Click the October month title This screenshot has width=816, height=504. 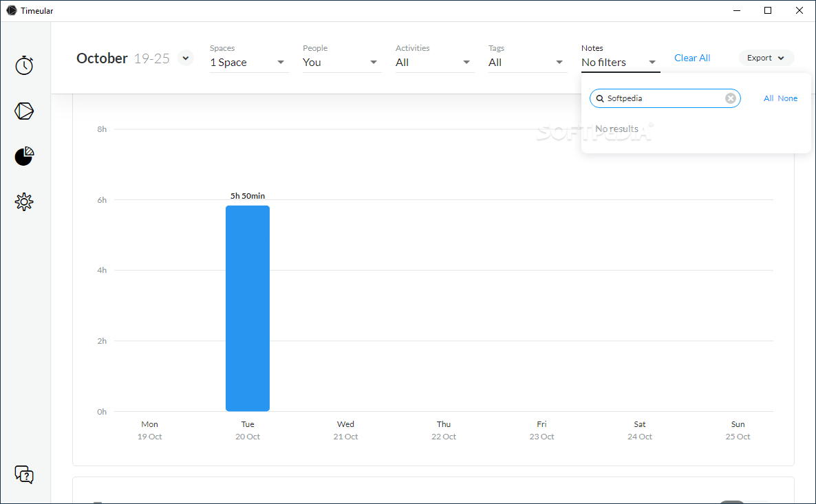point(102,58)
